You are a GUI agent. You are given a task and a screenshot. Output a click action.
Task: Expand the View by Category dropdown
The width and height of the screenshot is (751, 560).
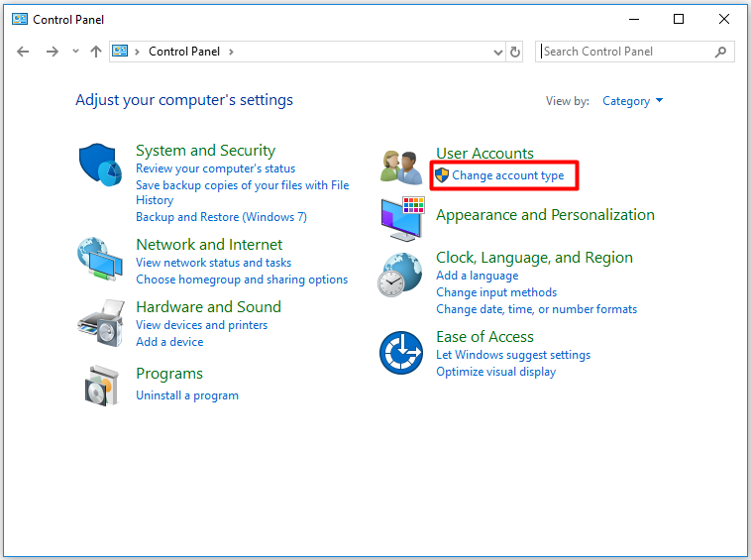(x=632, y=101)
